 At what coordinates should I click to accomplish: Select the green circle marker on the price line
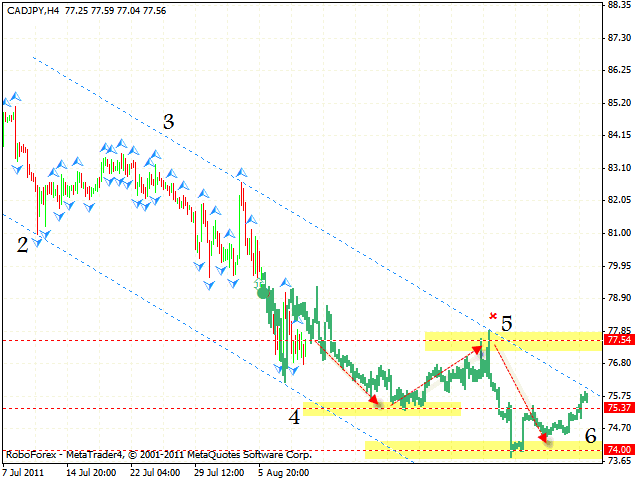[261, 293]
